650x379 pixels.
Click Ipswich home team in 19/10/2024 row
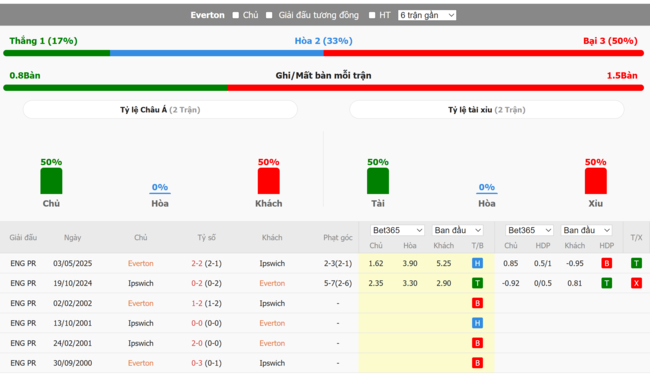tap(141, 283)
